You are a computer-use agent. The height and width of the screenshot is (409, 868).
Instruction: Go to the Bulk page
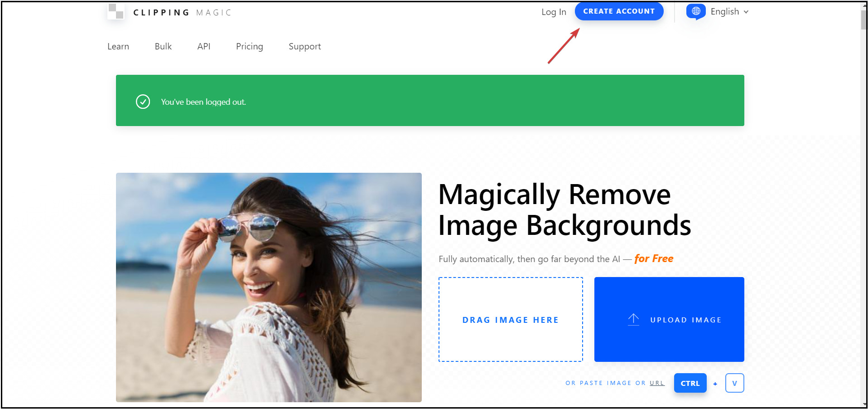[163, 46]
